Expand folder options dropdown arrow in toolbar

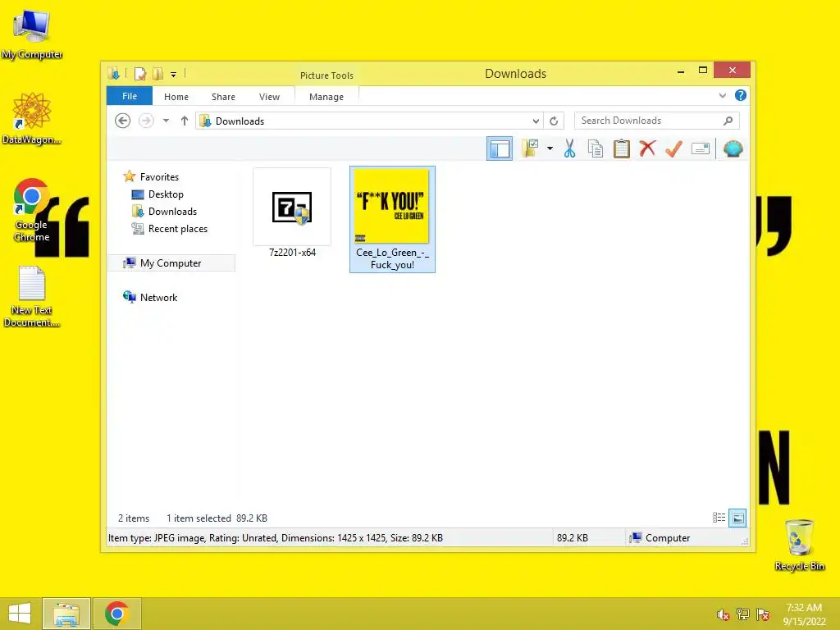(x=550, y=148)
